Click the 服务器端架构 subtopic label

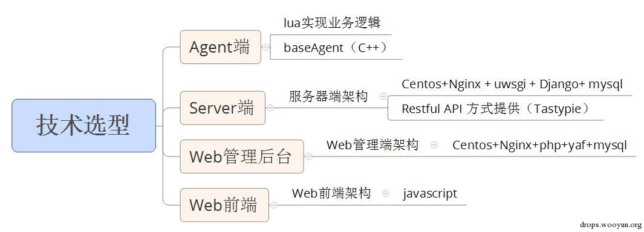[328, 97]
